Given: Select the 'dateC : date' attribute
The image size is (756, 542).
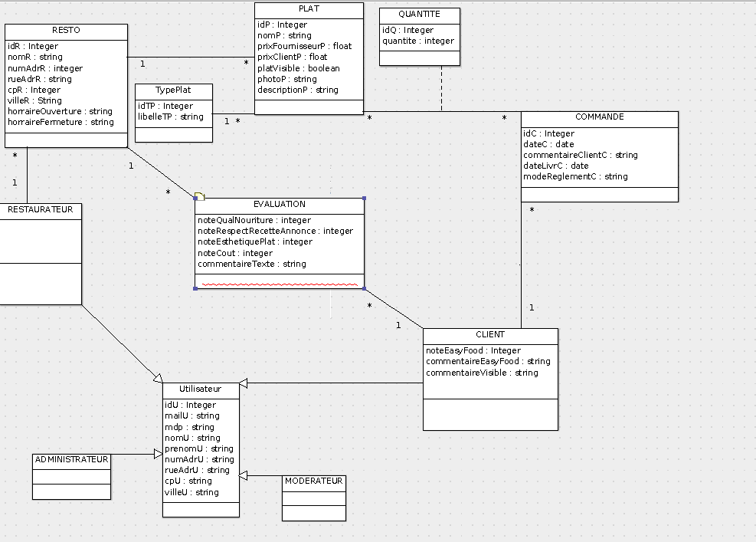Looking at the screenshot, I should pos(548,144).
